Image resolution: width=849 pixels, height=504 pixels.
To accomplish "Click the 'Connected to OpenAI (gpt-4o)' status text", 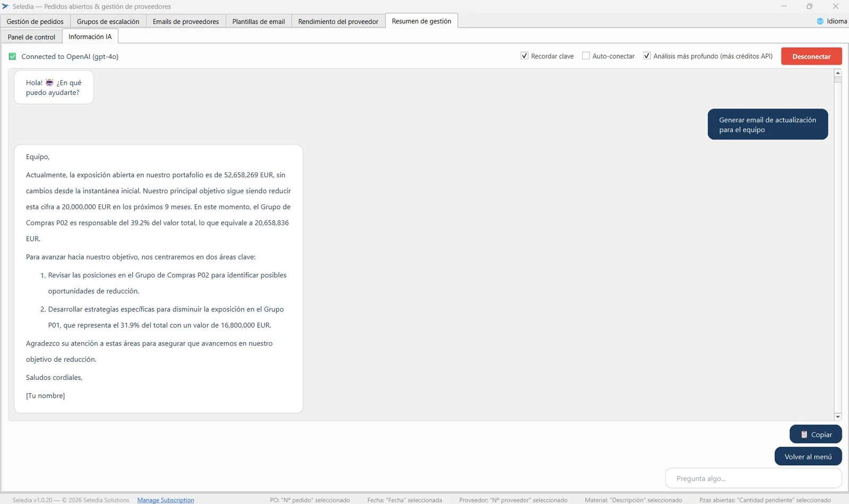I will [x=70, y=57].
